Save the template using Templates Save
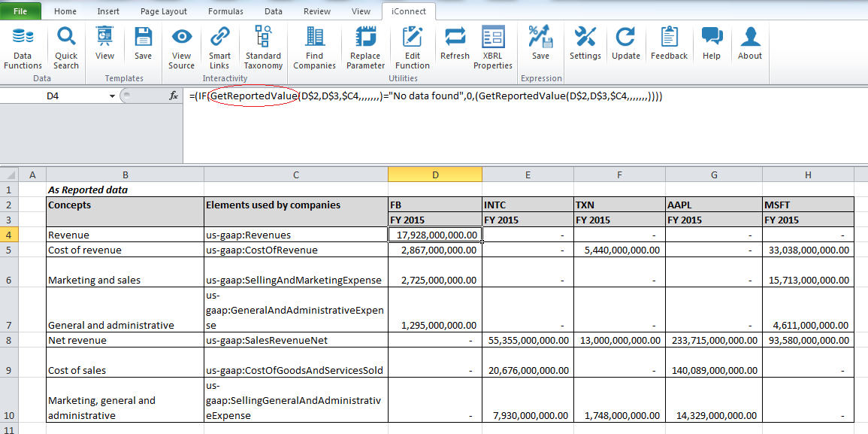The height and width of the screenshot is (434, 868). click(x=143, y=44)
